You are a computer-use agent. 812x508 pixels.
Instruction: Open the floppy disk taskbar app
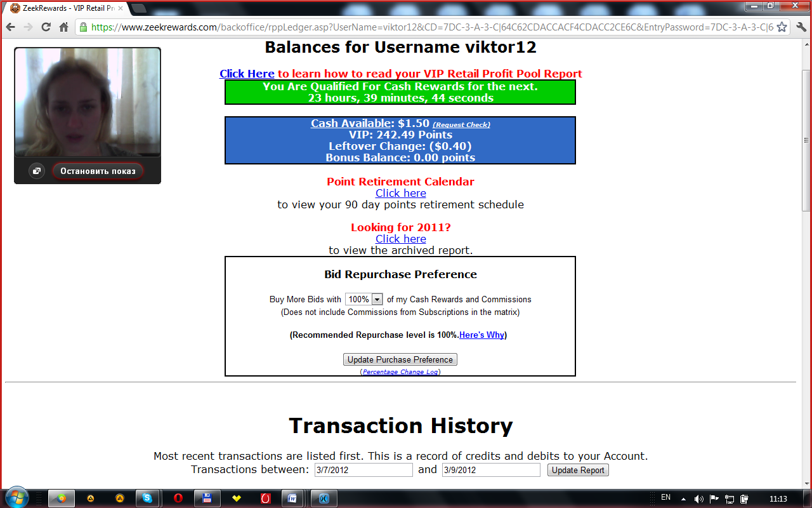pos(207,498)
